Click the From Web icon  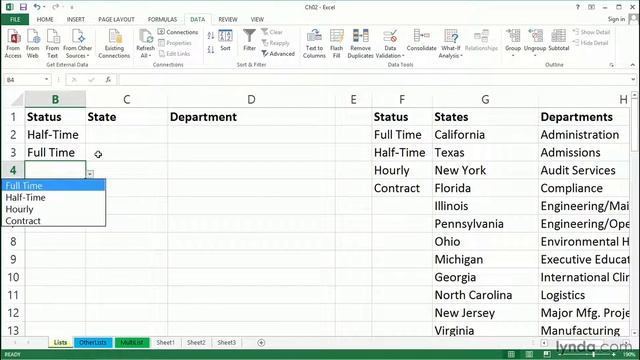coord(33,43)
